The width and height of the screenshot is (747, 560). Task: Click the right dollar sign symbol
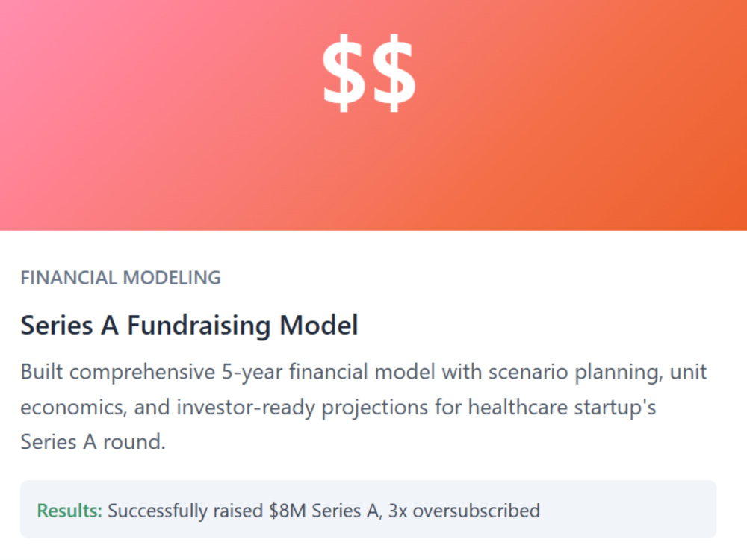[x=394, y=73]
